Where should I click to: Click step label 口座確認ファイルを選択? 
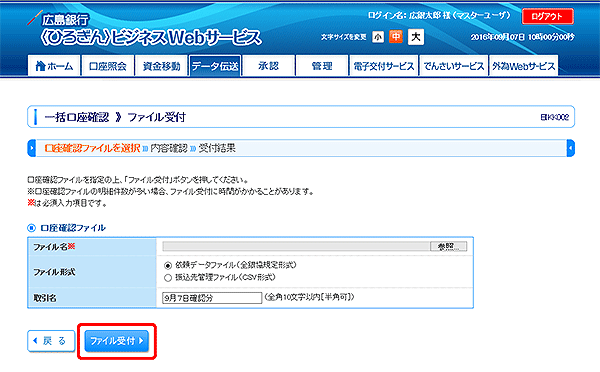92,148
